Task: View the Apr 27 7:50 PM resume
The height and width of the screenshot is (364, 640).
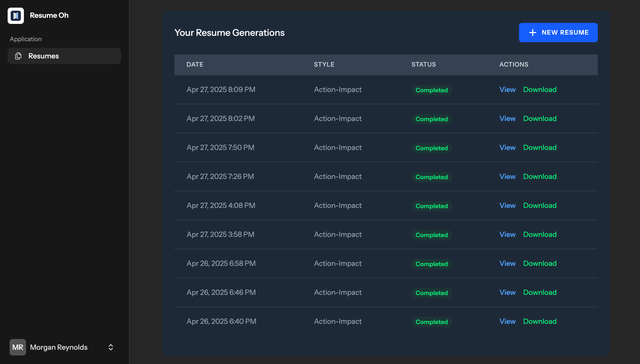Action: (x=507, y=147)
